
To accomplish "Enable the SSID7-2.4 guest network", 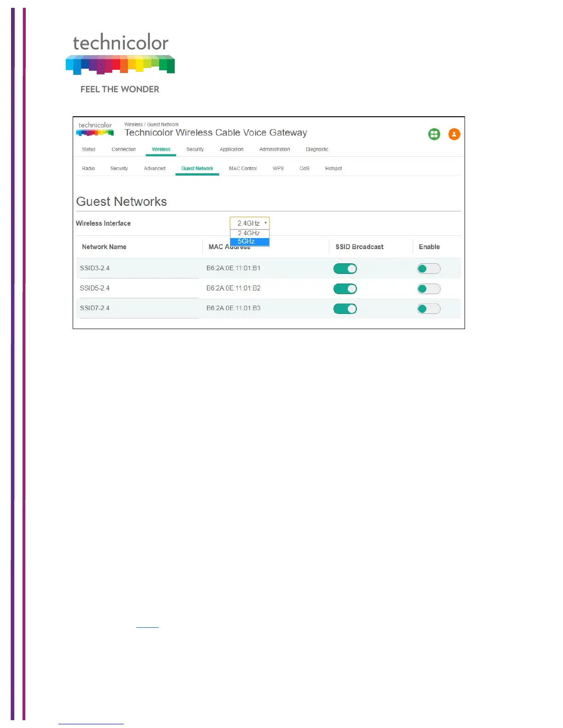I will tap(429, 309).
